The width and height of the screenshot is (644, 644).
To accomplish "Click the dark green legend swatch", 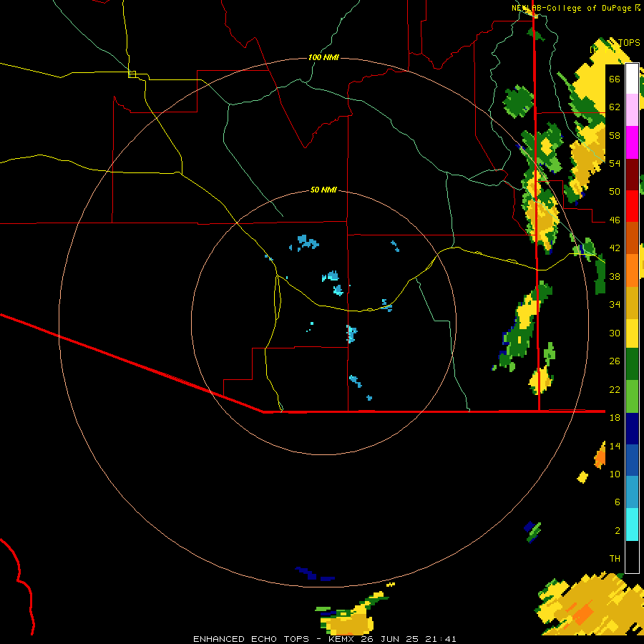I will click(x=632, y=364).
